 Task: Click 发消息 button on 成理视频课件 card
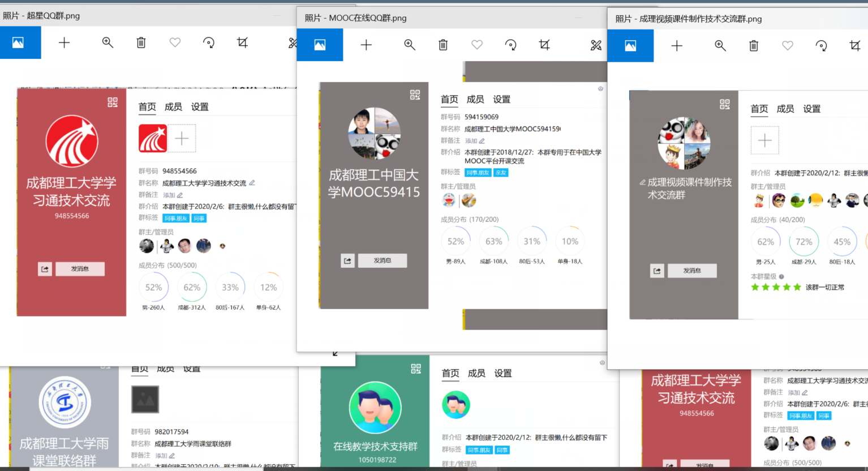pyautogui.click(x=692, y=271)
